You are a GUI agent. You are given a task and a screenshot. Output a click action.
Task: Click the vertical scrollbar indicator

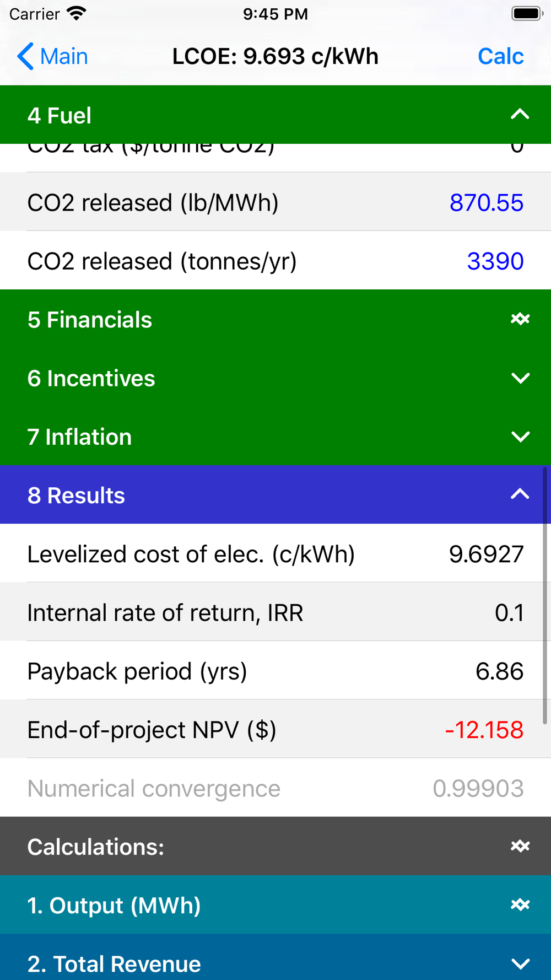[x=545, y=595]
